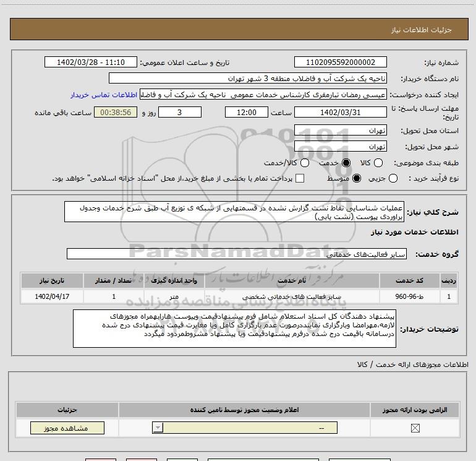Click جزئیات column header
476x461 pixels.
[x=67, y=410]
